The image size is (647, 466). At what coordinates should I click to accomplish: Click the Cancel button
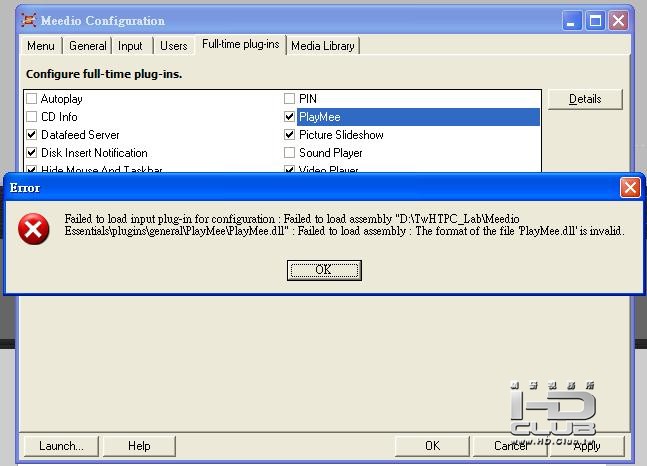(510, 446)
